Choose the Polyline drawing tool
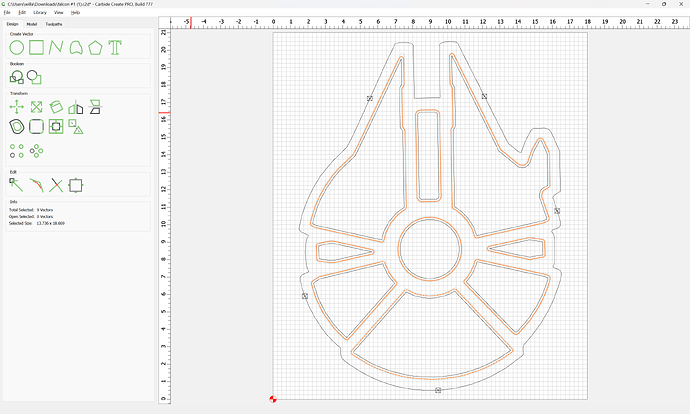This screenshot has height=414, width=690. point(56,47)
